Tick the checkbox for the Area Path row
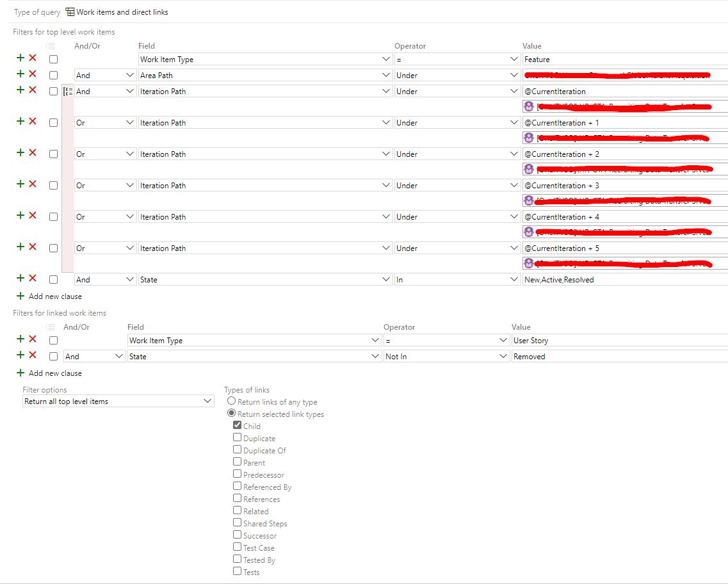 tap(53, 75)
